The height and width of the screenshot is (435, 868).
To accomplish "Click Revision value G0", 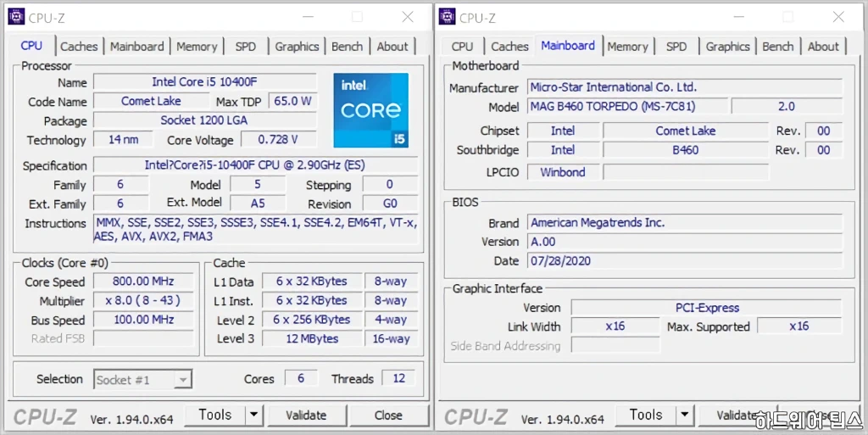I will pyautogui.click(x=390, y=204).
